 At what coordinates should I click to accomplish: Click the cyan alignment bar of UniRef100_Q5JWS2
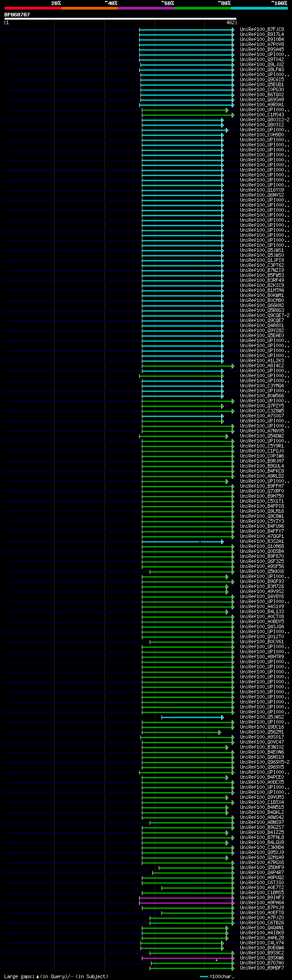pyautogui.click(x=193, y=717)
